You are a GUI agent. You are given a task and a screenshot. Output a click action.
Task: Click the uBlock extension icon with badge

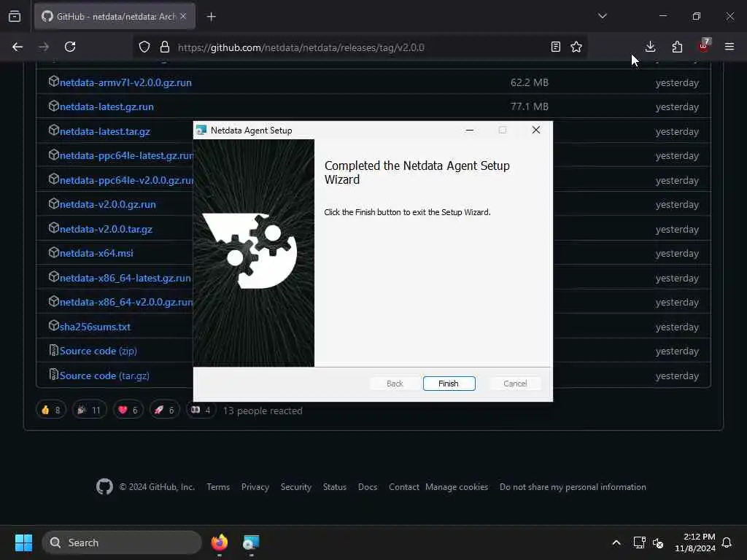[704, 46]
